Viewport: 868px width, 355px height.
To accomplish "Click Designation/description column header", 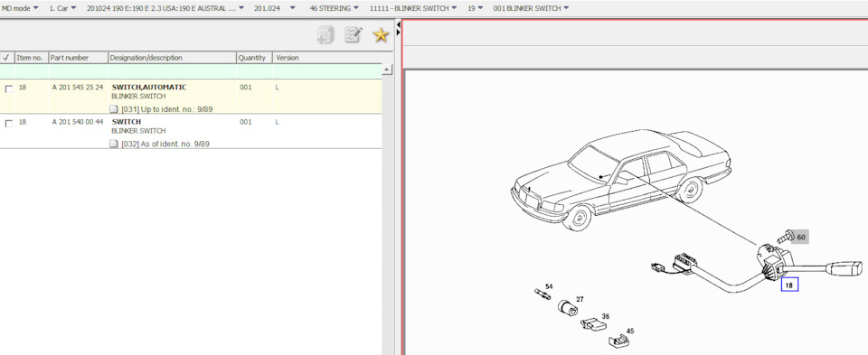I will (172, 58).
